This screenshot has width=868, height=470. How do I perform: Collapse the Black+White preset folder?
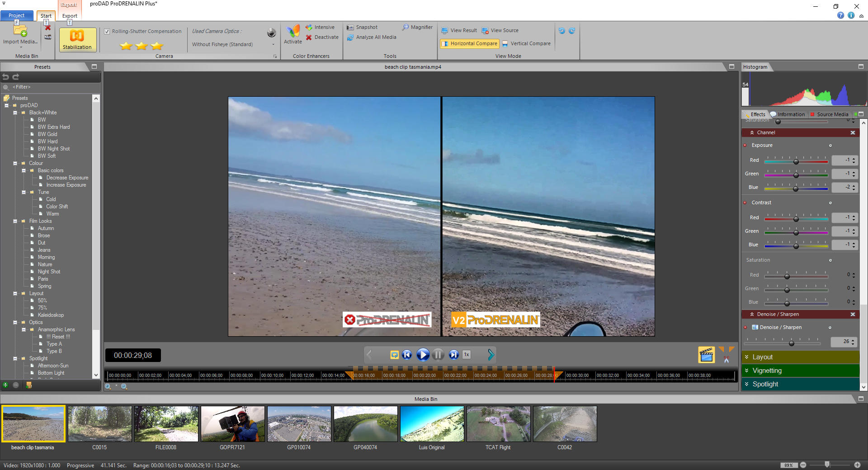[x=15, y=113]
